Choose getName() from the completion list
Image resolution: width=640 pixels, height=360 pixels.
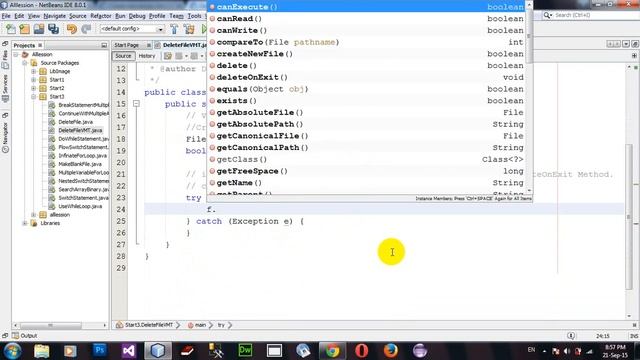point(367,183)
